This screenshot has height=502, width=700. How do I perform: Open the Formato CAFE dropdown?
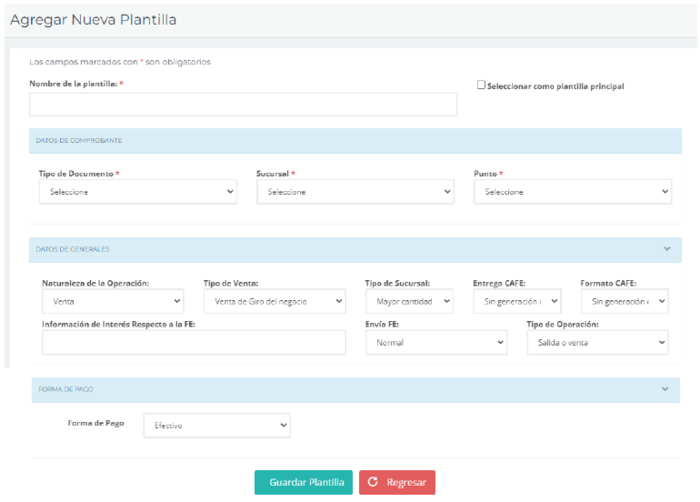[624, 301]
